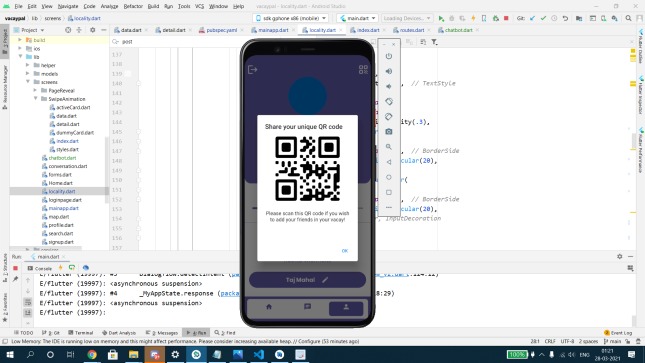The image size is (645, 363).
Task: Click the Git rollback undo icon
Action: point(565,19)
